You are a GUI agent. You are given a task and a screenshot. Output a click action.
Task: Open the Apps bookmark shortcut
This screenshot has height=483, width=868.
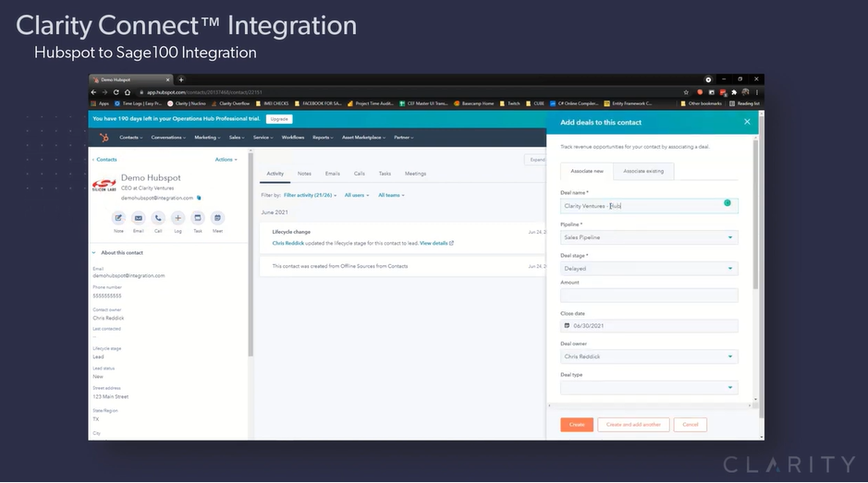point(100,103)
